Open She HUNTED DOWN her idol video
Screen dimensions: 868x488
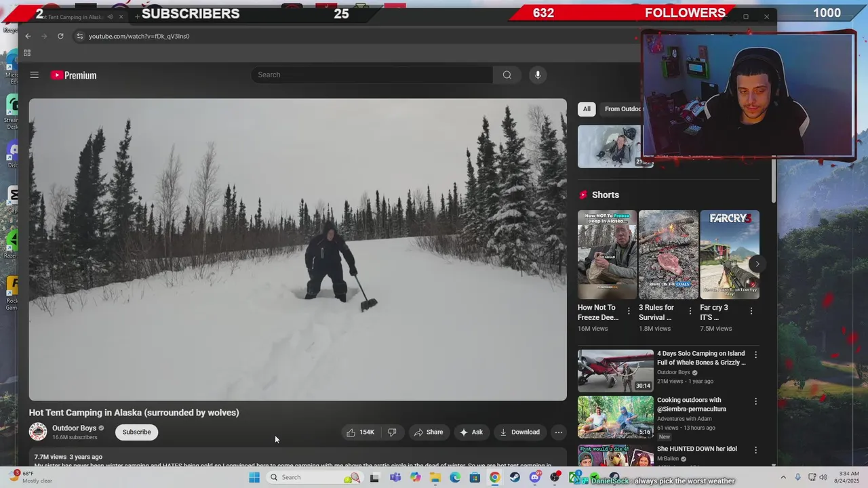[697, 449]
